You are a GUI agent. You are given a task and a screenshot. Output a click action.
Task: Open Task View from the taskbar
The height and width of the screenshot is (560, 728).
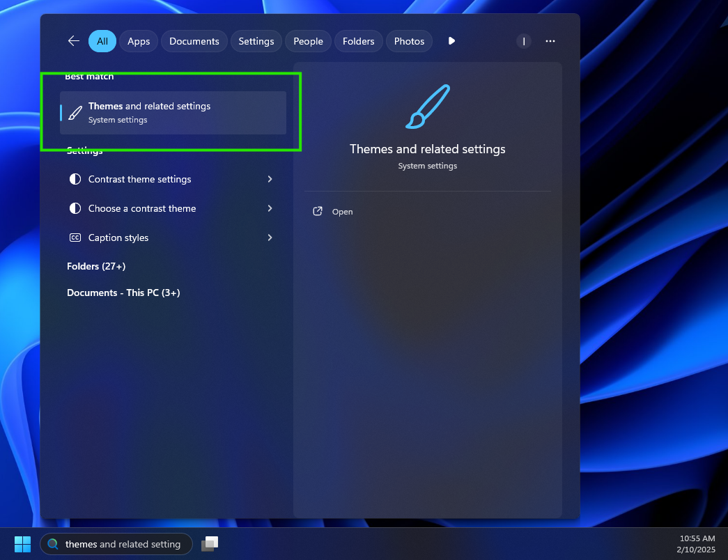click(x=210, y=544)
